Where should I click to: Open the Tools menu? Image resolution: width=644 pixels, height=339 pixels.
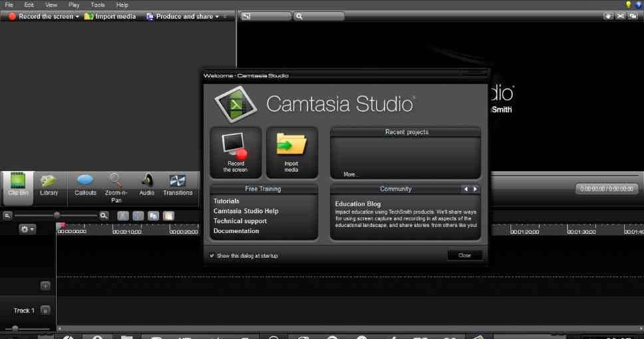[x=97, y=5]
